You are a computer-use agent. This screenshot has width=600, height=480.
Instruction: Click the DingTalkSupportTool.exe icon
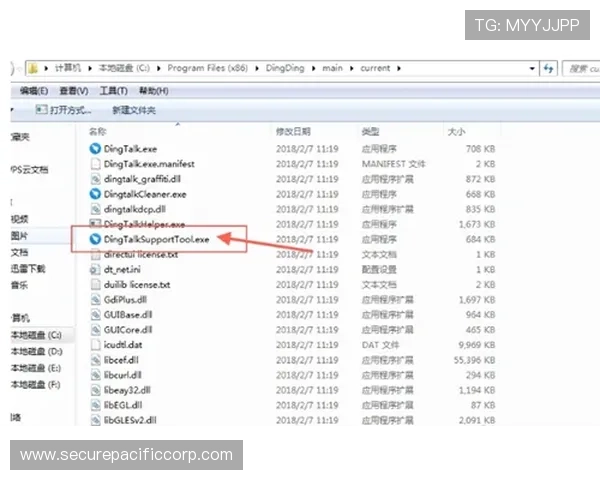tap(95, 240)
